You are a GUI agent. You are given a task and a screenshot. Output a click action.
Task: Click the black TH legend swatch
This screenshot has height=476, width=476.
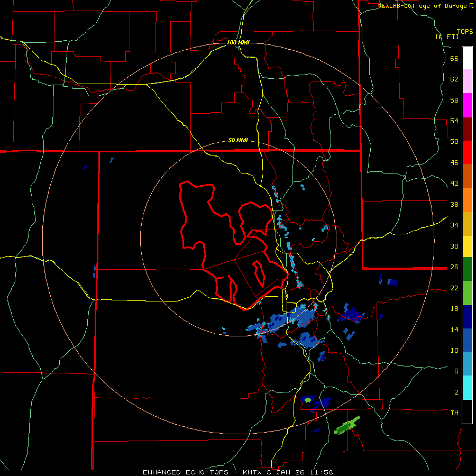pyautogui.click(x=467, y=411)
